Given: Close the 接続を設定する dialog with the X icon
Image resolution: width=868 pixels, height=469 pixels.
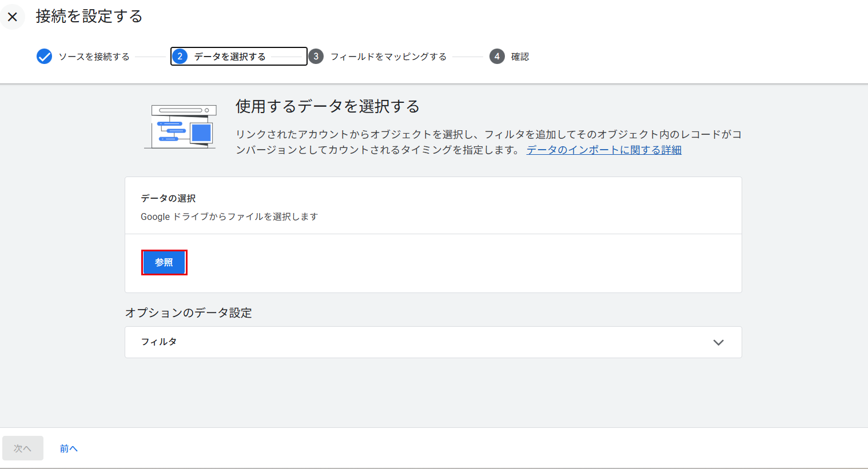Looking at the screenshot, I should click(x=13, y=17).
